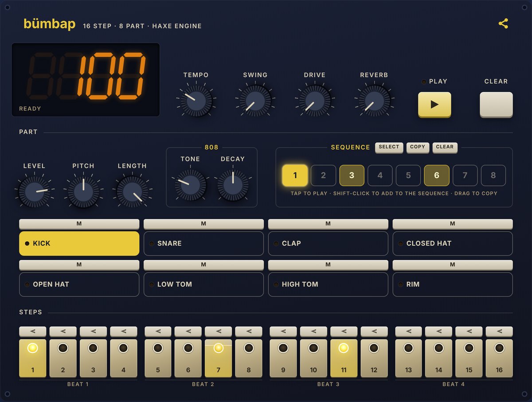The height and width of the screenshot is (402, 532).
Task: Click the arrow button above step 8
Action: tap(248, 331)
